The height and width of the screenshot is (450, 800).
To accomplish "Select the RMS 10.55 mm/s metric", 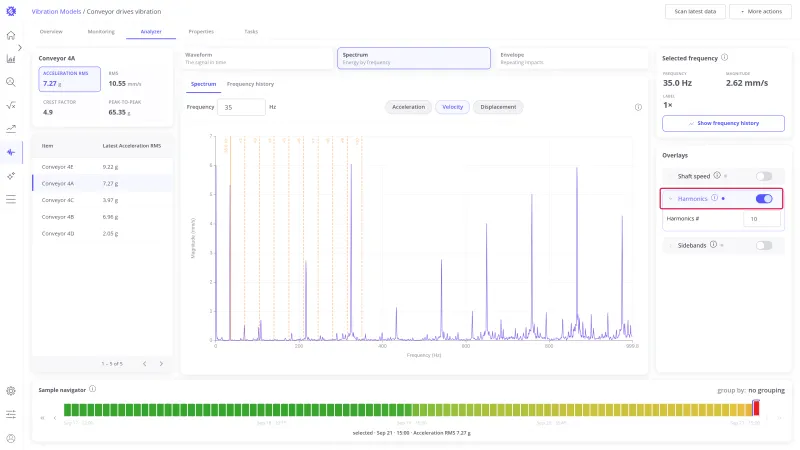I will click(125, 79).
